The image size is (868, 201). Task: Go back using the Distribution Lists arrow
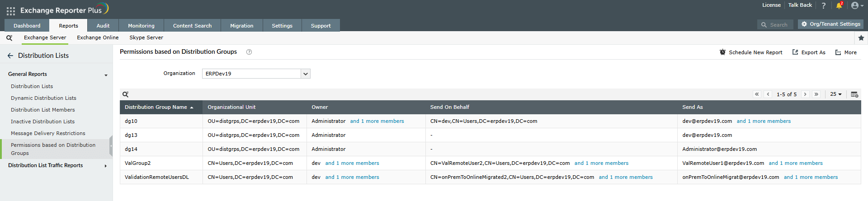pos(10,56)
